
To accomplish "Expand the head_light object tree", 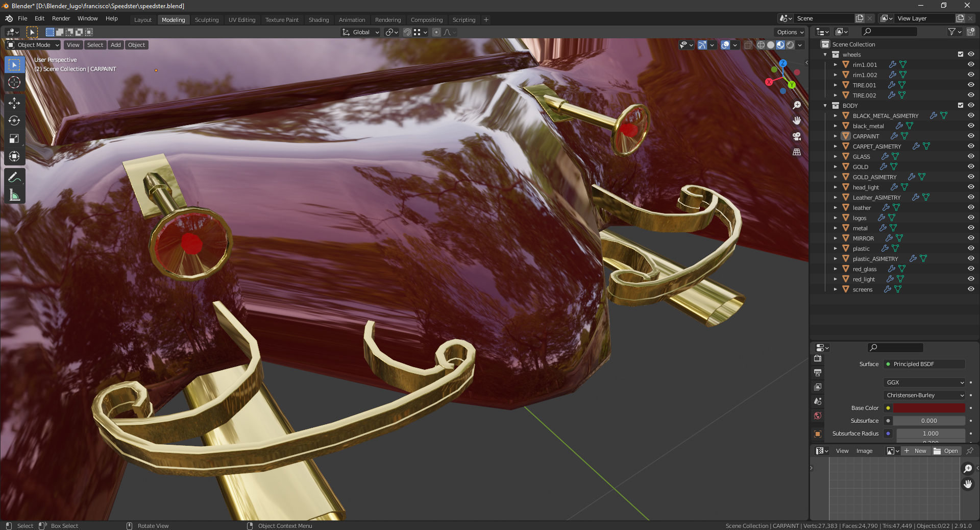I will [x=836, y=187].
